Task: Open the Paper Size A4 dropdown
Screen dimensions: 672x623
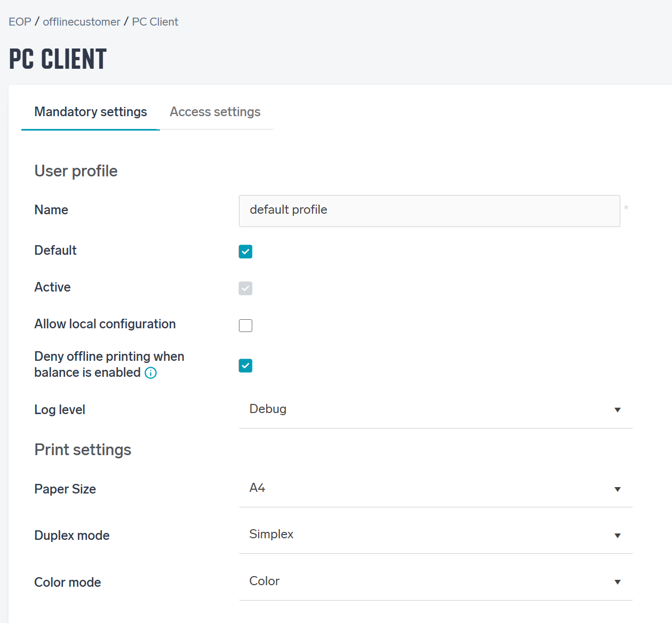Action: click(x=436, y=489)
